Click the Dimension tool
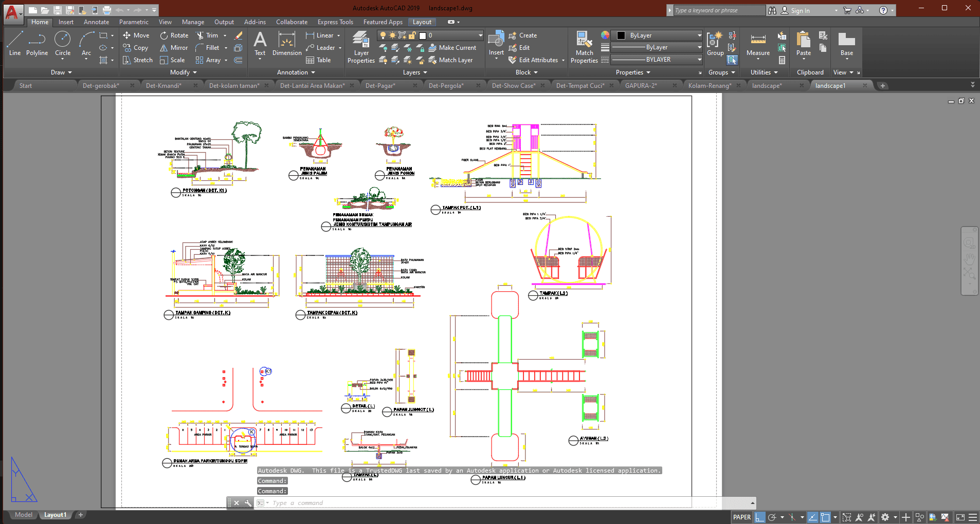The width and height of the screenshot is (980, 524). click(x=287, y=44)
